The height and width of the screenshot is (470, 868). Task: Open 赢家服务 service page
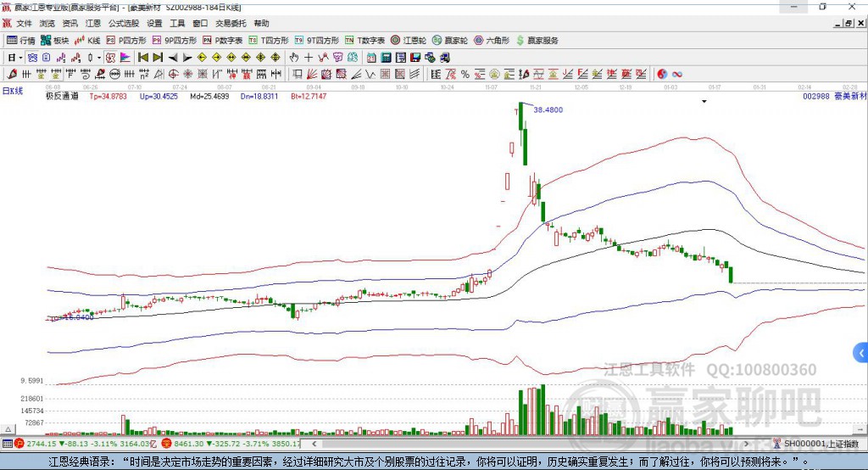(x=537, y=41)
